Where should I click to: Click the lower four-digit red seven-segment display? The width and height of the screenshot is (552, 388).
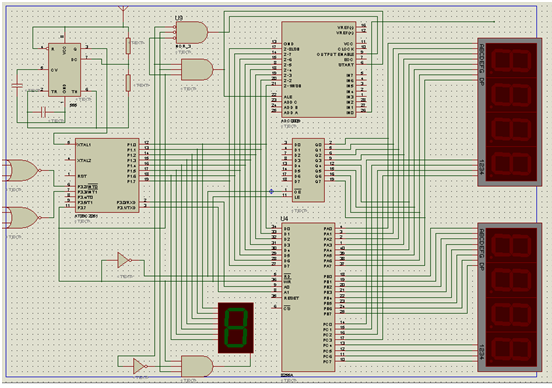(509, 297)
